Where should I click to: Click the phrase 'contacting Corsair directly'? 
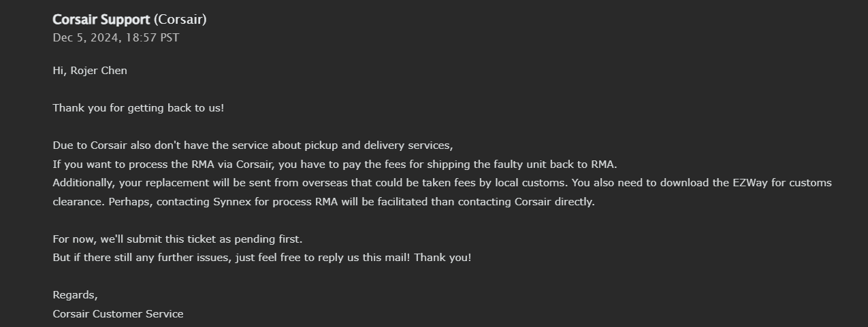pos(526,202)
